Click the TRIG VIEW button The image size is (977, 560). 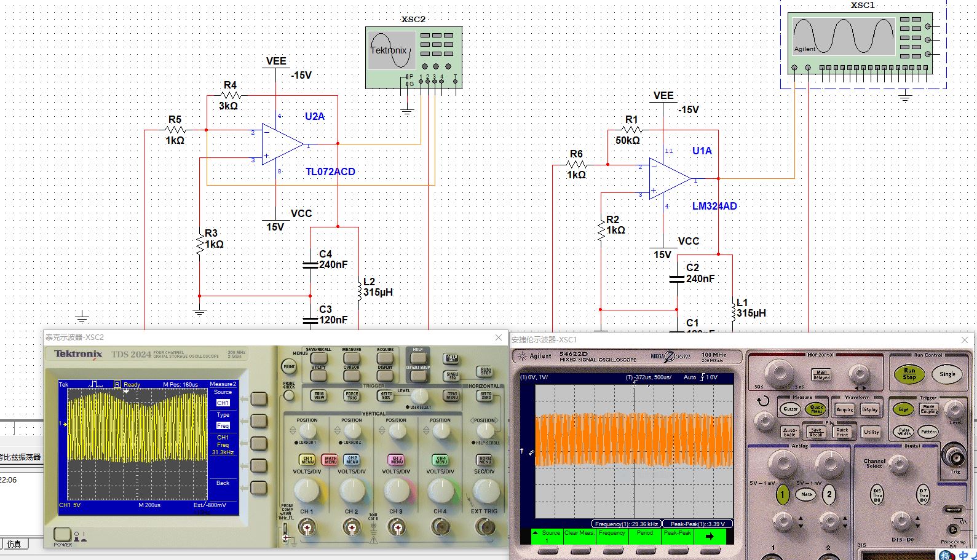[319, 395]
